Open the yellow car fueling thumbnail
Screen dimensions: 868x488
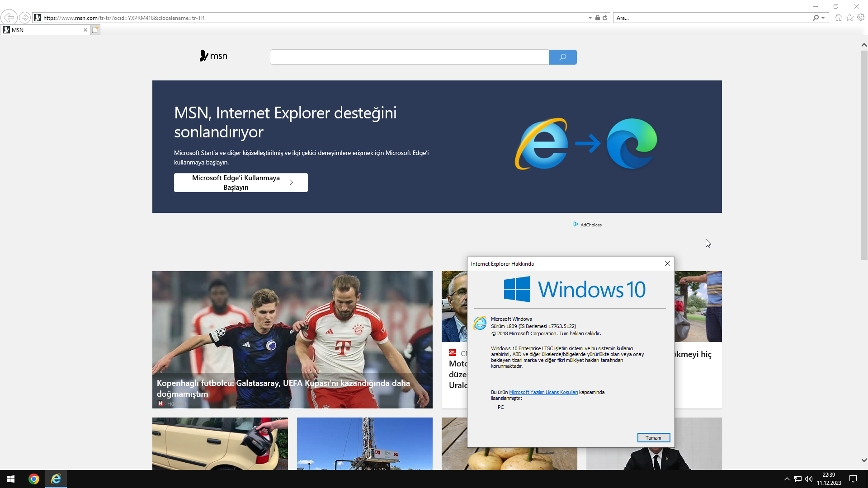(220, 444)
